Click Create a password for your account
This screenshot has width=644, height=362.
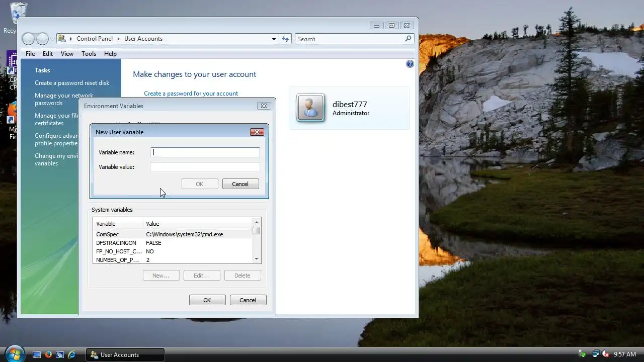(x=191, y=94)
